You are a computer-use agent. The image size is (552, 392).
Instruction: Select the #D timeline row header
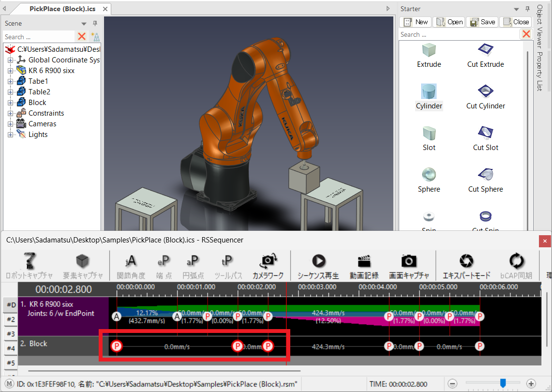click(11, 305)
